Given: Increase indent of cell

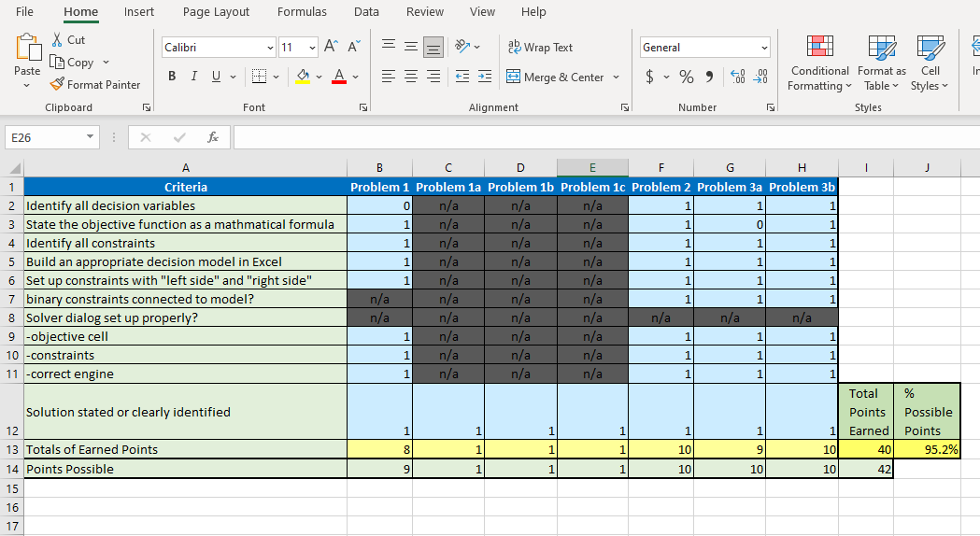Looking at the screenshot, I should (484, 77).
